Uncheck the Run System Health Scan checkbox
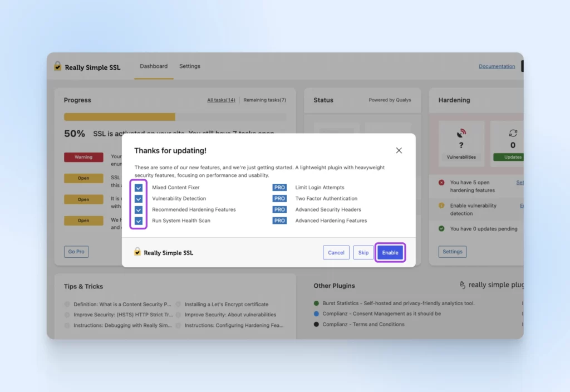 (139, 220)
